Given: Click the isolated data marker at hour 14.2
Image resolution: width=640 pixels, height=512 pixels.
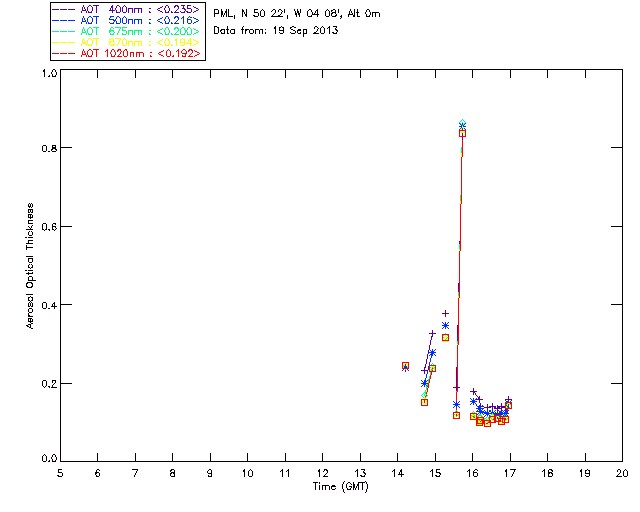Looking at the screenshot, I should pos(405,366).
